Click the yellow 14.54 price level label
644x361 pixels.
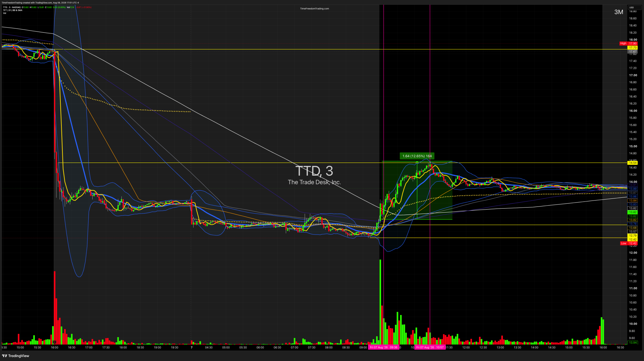[x=633, y=163]
